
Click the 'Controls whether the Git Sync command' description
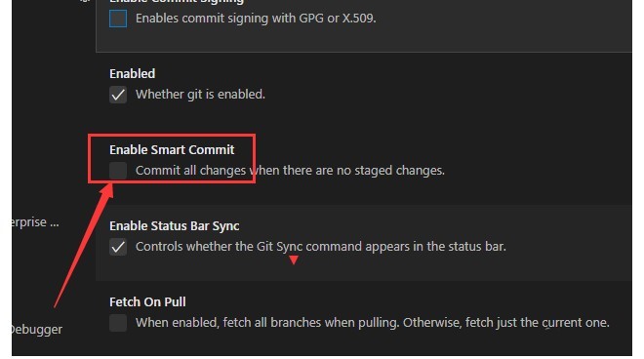click(x=321, y=247)
